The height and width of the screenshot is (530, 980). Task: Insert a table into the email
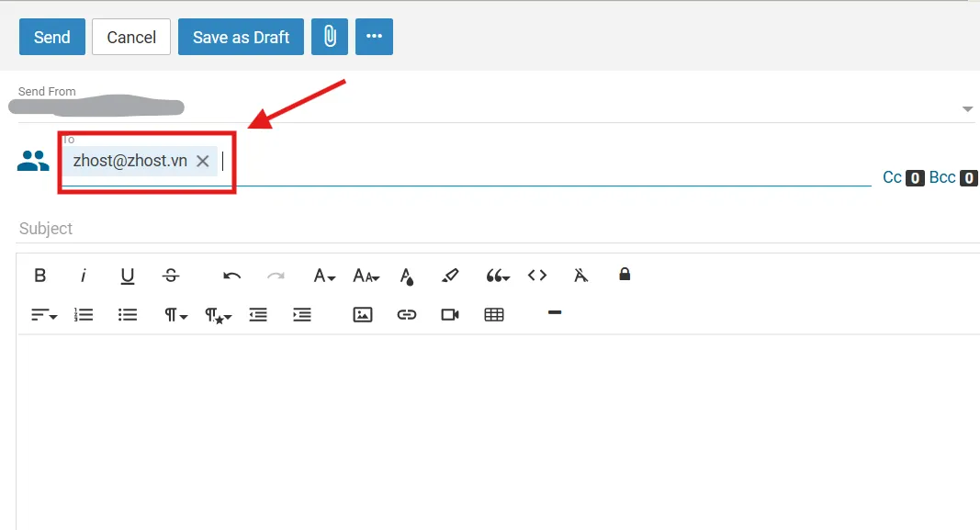pos(494,314)
